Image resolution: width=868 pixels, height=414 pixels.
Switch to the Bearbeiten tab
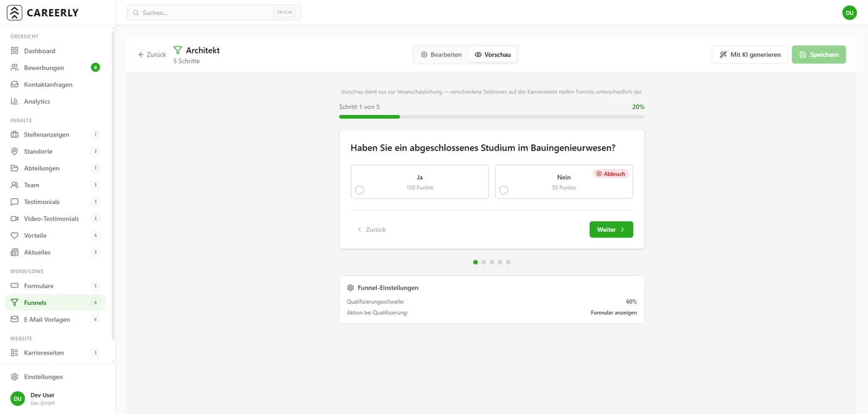click(441, 55)
